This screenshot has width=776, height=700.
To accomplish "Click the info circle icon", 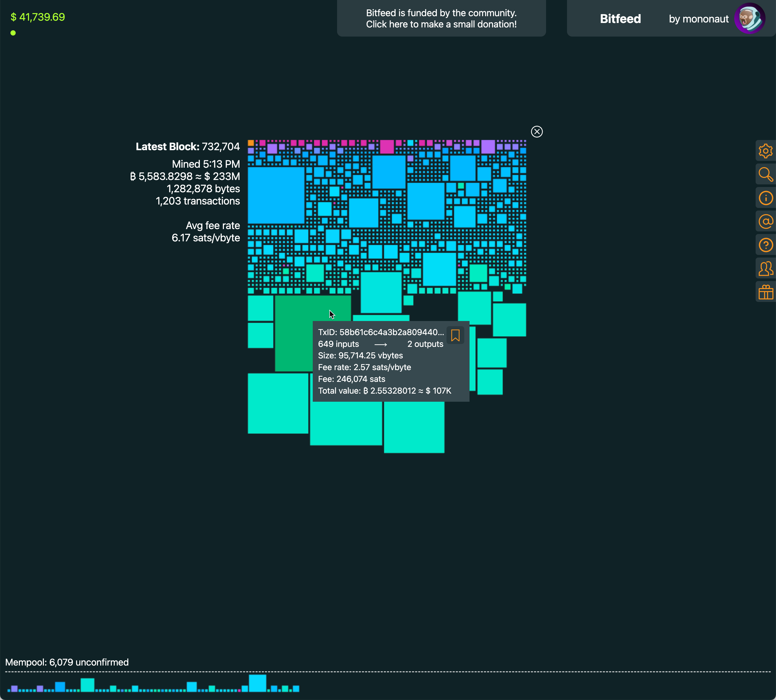I will pyautogui.click(x=766, y=198).
